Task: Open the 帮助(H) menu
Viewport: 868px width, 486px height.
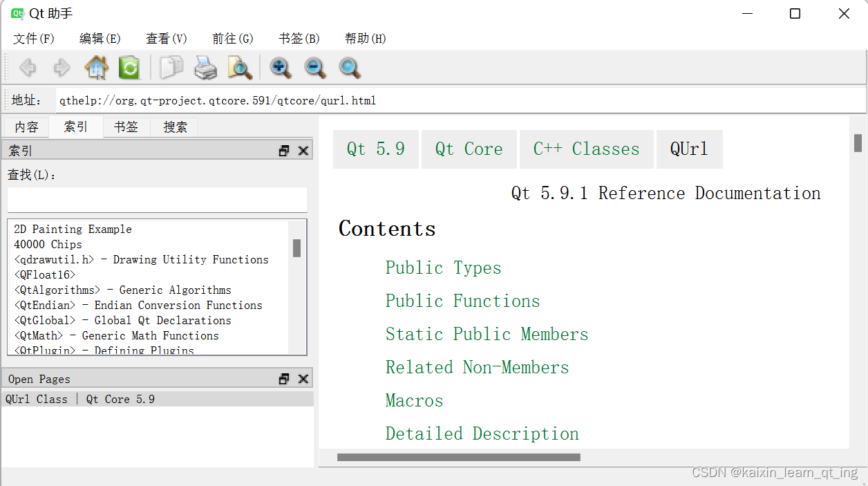Action: (x=366, y=39)
